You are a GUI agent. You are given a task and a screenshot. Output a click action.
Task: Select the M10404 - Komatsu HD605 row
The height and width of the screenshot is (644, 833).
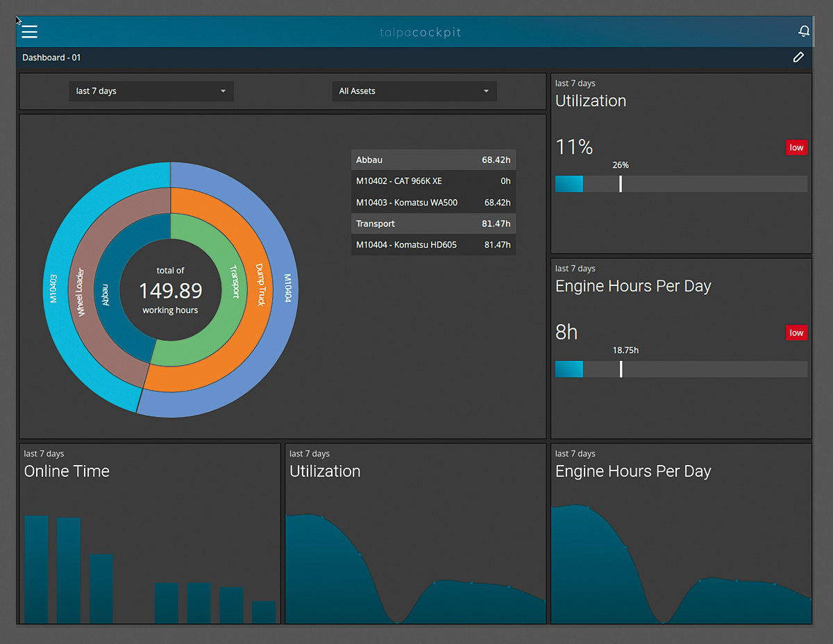point(433,245)
